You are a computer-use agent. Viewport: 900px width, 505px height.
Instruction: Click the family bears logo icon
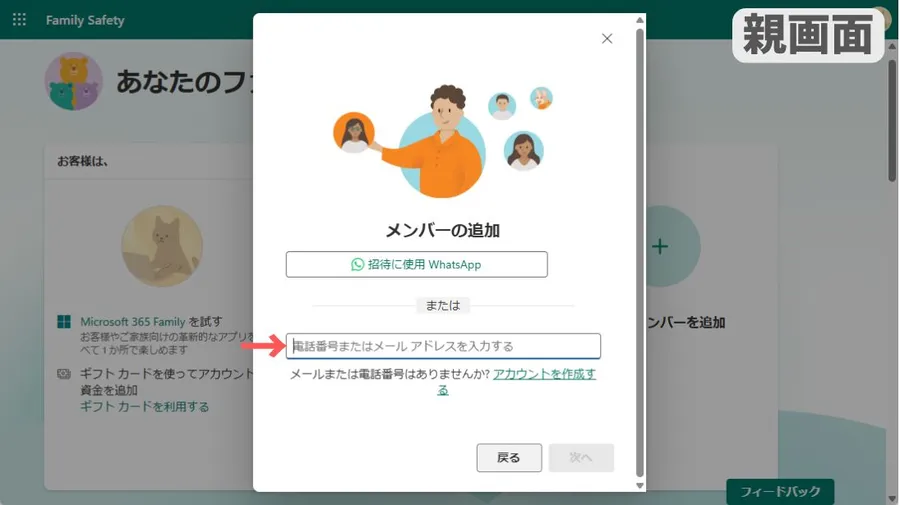(73, 81)
